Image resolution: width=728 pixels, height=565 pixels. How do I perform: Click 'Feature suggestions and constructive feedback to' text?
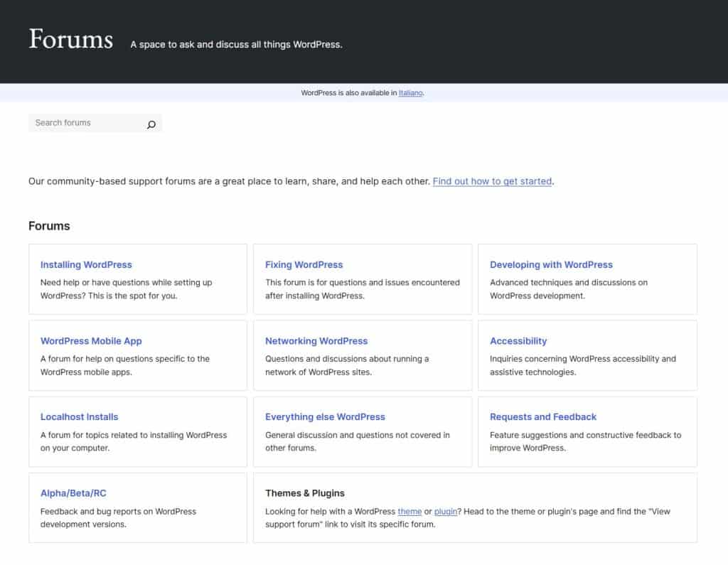pos(585,435)
